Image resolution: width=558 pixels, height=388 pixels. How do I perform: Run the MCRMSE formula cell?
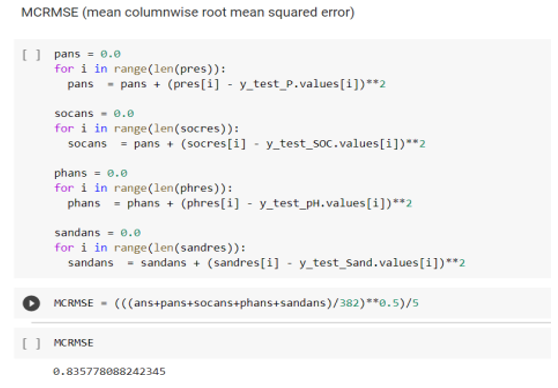31,303
